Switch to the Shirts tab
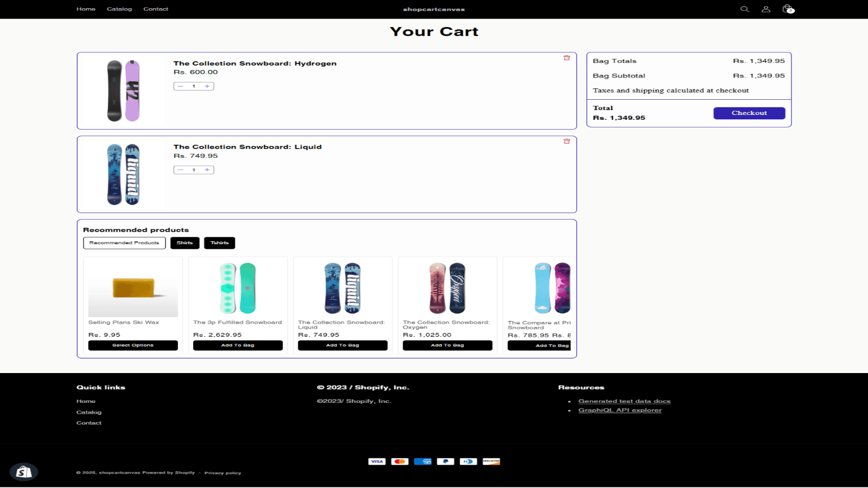868x488 pixels. [184, 243]
